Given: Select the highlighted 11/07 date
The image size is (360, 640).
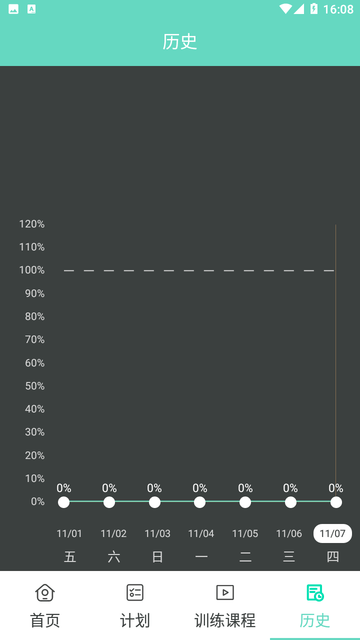Looking at the screenshot, I should 332,533.
